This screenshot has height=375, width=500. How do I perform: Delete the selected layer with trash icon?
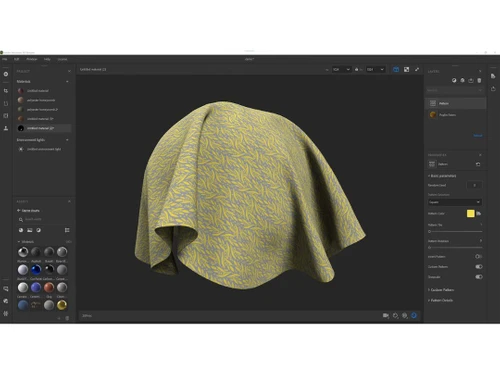(479, 80)
